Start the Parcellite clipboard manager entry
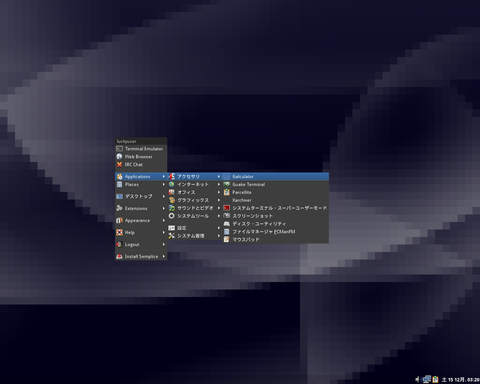The image size is (480, 384). [x=276, y=192]
